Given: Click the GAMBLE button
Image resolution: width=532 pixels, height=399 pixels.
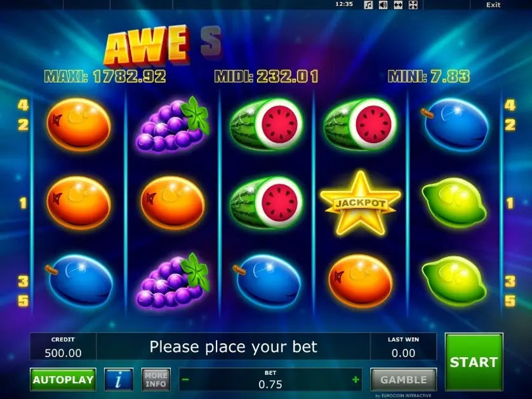Looking at the screenshot, I should (x=403, y=379).
